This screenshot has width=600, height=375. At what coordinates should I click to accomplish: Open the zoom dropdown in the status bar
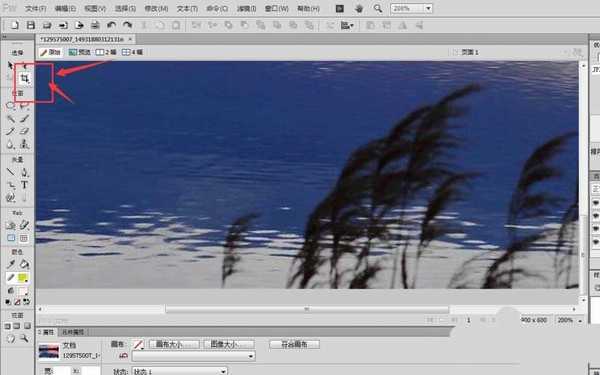click(569, 320)
